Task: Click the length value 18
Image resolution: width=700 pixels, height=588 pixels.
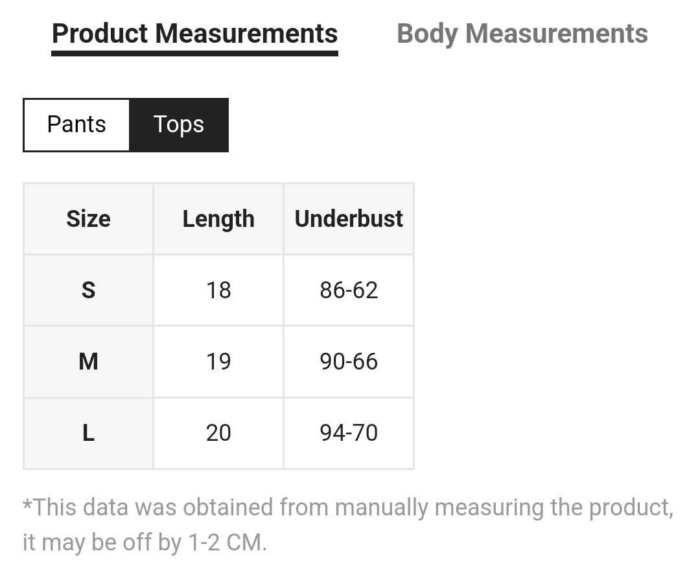Action: (218, 290)
